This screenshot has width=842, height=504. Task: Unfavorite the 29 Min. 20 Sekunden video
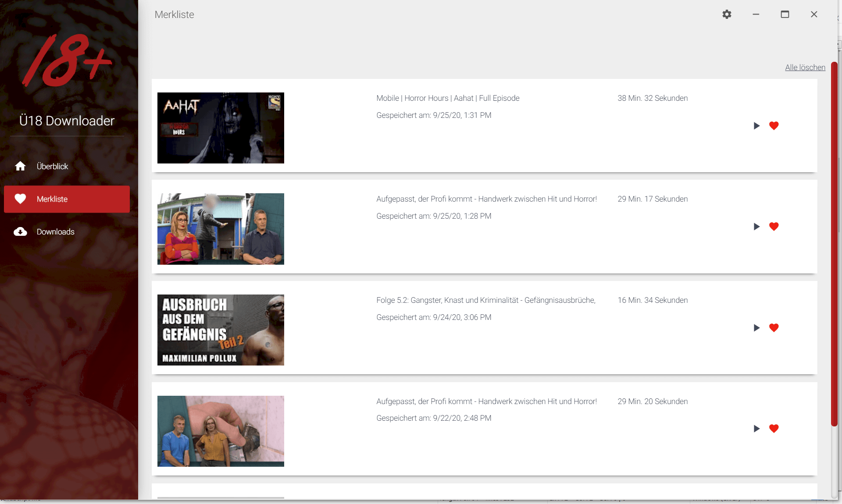pyautogui.click(x=774, y=429)
